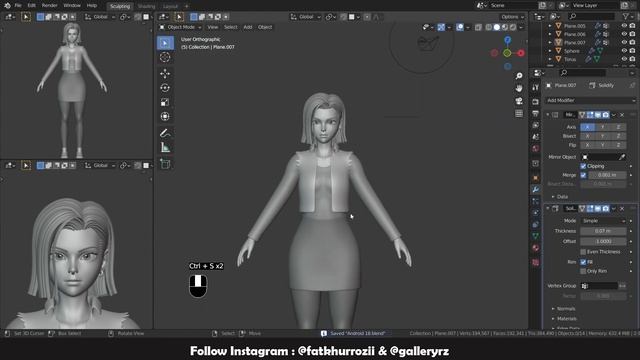Toggle Mirror Flip Z button

pyautogui.click(x=618, y=145)
